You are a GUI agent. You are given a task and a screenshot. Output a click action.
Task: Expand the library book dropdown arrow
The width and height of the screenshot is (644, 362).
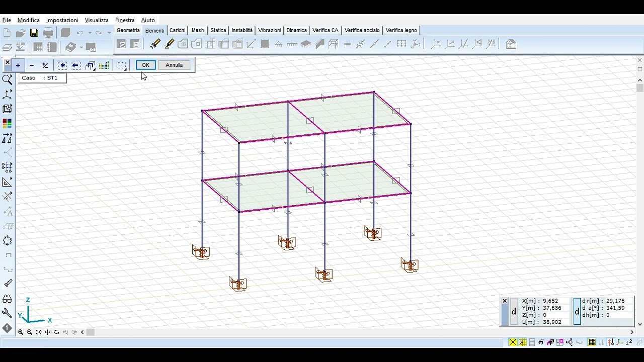(x=81, y=47)
